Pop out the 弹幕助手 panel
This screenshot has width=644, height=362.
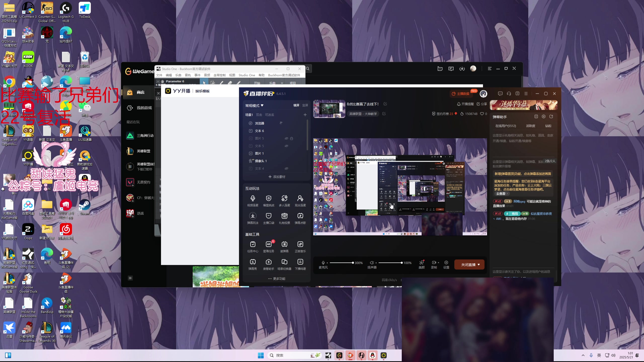[551, 117]
